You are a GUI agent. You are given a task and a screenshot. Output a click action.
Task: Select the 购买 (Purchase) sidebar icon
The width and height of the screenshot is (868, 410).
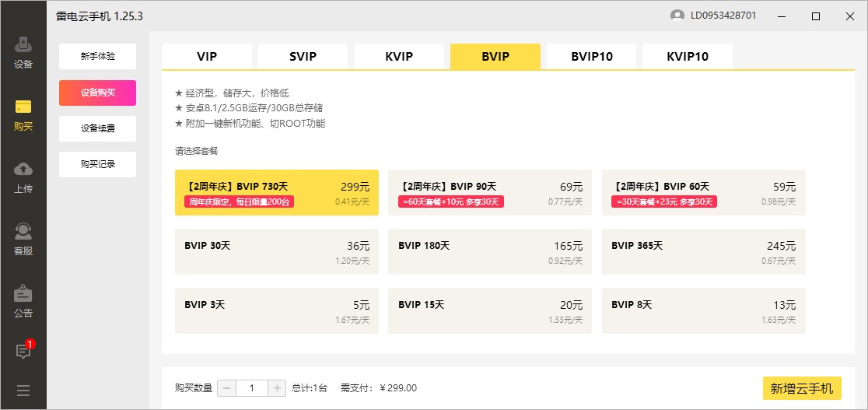(x=23, y=114)
